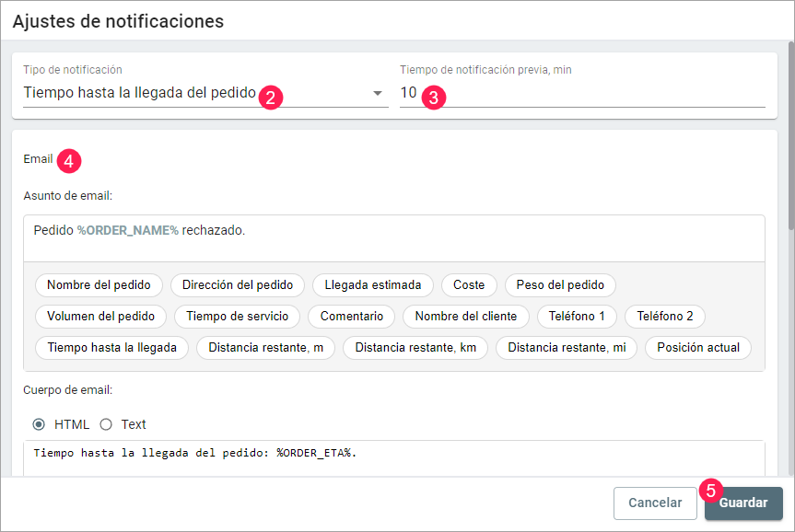Insert the Comentario tag
Viewport: 795px width, 532px height.
[352, 317]
